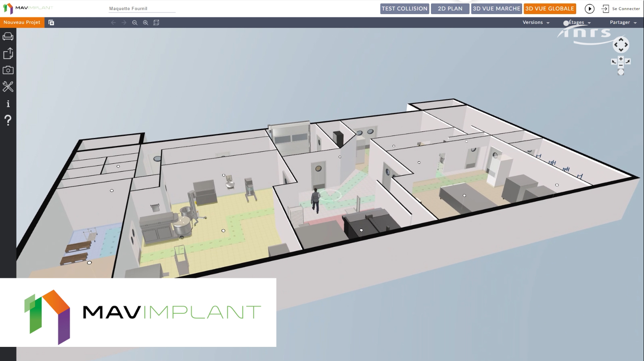Pan the 3D view down with bottom chevron
Image resolution: width=644 pixels, height=361 pixels.
pyautogui.click(x=621, y=50)
